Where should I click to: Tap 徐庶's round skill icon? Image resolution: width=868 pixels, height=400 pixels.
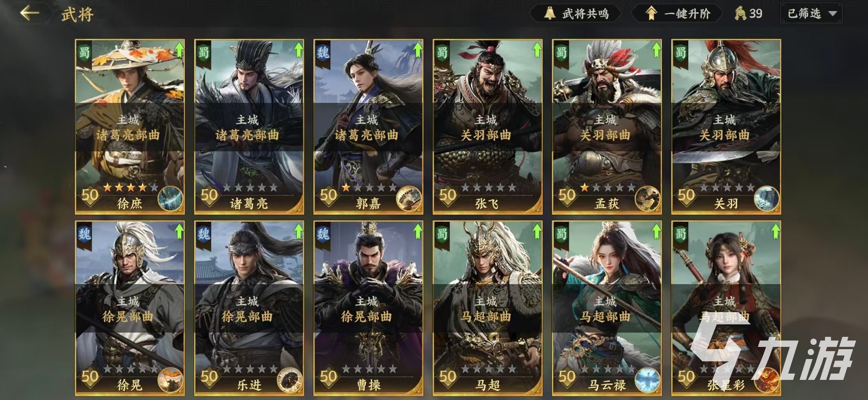[x=170, y=199]
